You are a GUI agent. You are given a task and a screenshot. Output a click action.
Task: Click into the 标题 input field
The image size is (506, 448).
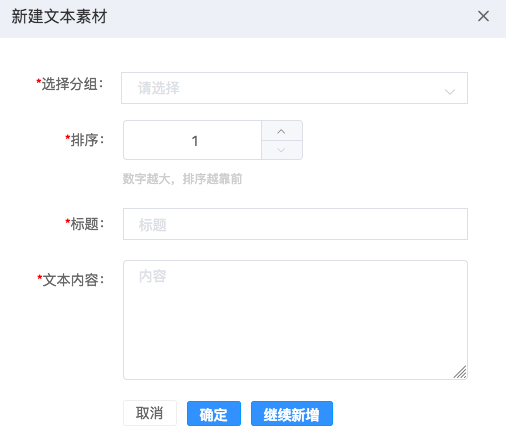(x=295, y=224)
